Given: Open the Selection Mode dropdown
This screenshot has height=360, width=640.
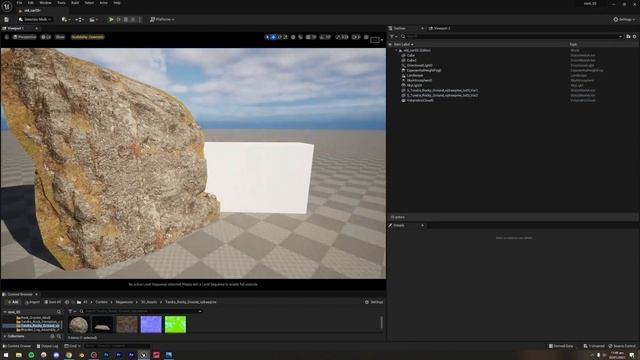Looking at the screenshot, I should 35,19.
